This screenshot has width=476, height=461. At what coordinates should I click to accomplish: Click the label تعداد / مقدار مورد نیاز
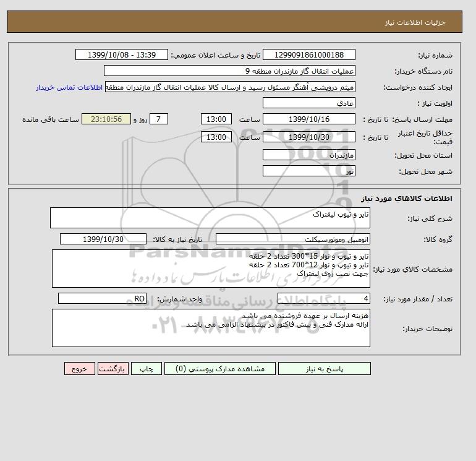(418, 299)
